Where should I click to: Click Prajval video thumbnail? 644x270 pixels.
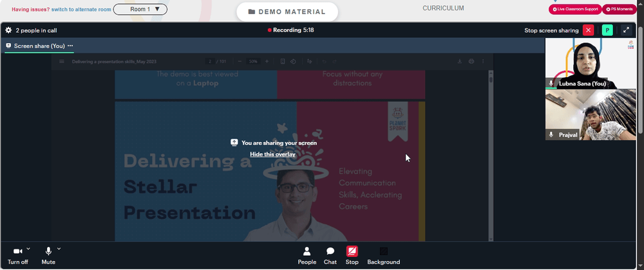click(x=590, y=114)
